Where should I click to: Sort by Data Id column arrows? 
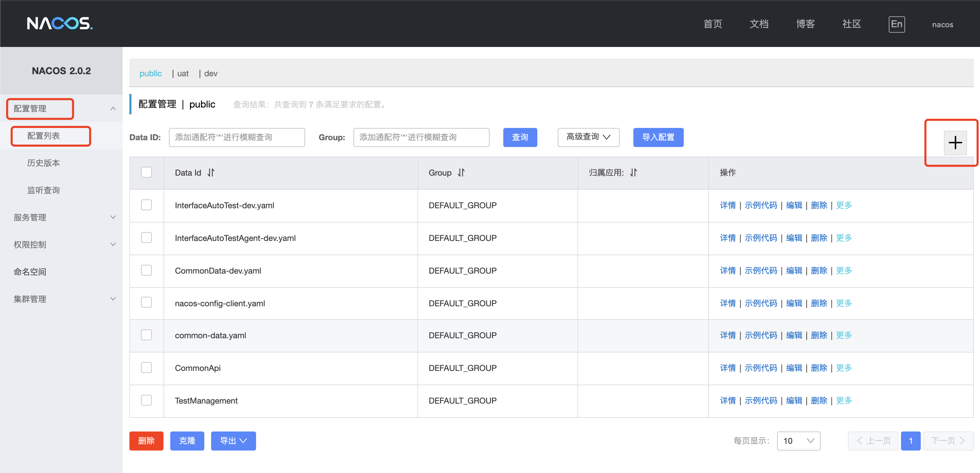pos(211,173)
